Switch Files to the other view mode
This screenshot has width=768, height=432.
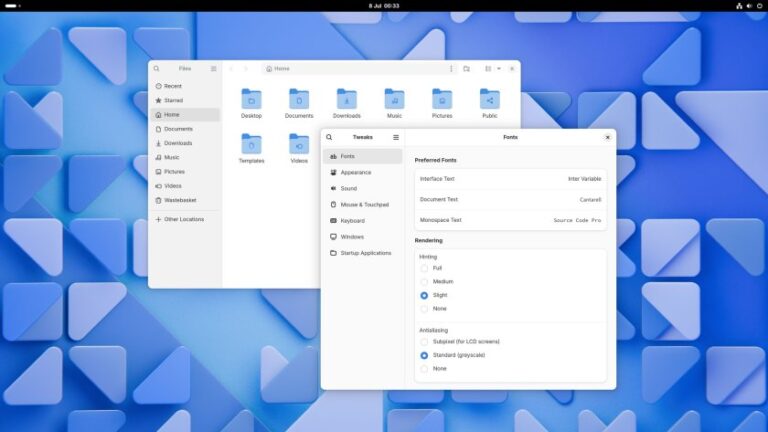[488, 69]
